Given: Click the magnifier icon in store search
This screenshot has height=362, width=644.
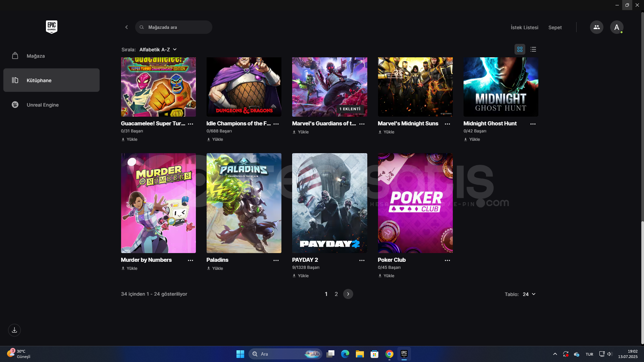Looking at the screenshot, I should [x=142, y=27].
